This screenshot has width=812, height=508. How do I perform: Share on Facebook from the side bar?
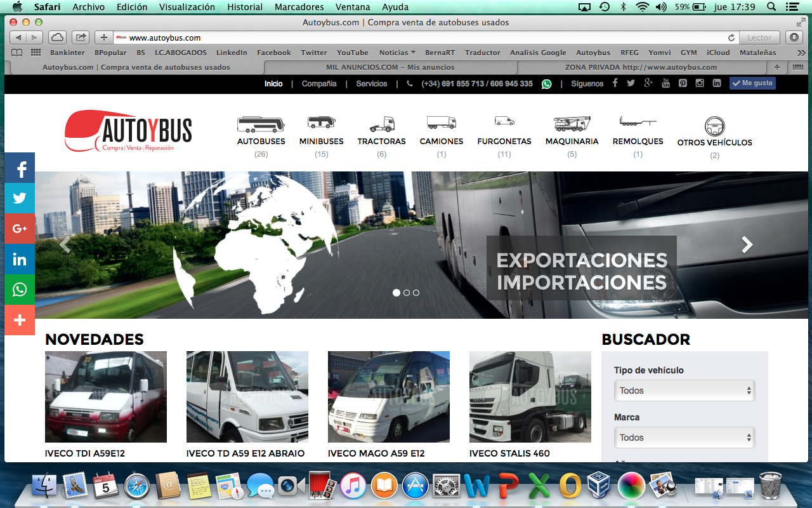point(20,168)
